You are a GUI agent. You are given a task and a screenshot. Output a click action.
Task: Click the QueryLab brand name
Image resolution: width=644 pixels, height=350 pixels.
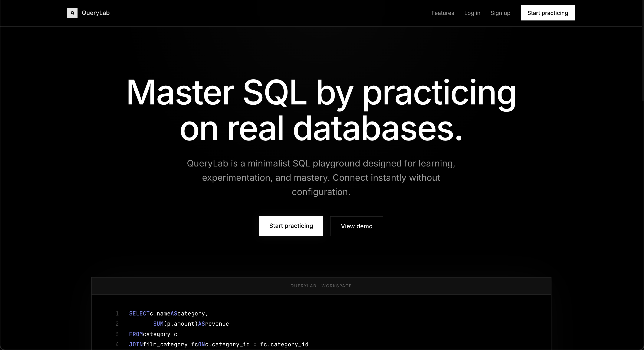pos(95,13)
